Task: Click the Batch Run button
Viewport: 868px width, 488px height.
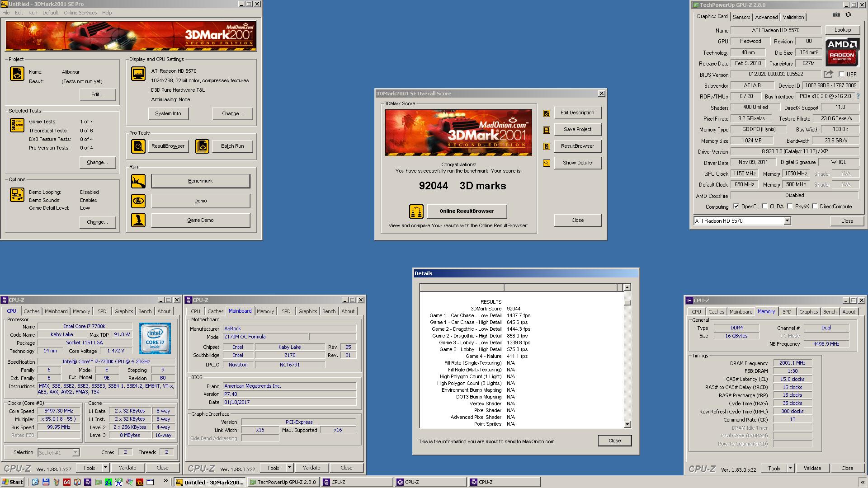Action: [x=232, y=146]
